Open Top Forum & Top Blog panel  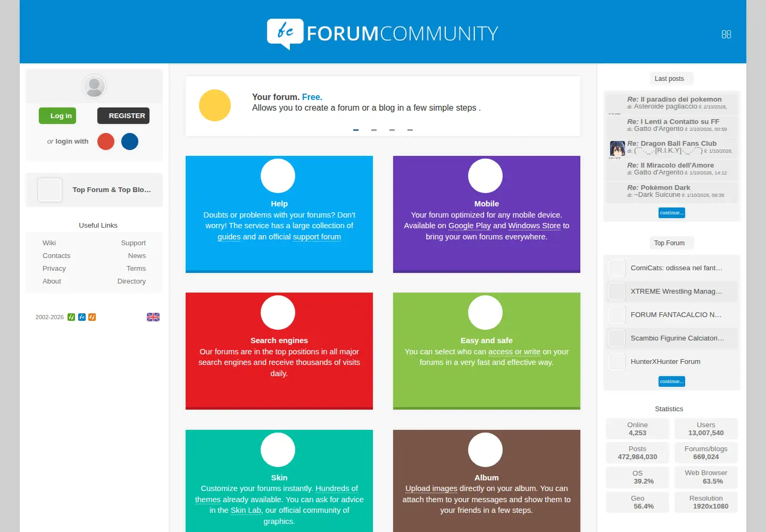coord(95,190)
